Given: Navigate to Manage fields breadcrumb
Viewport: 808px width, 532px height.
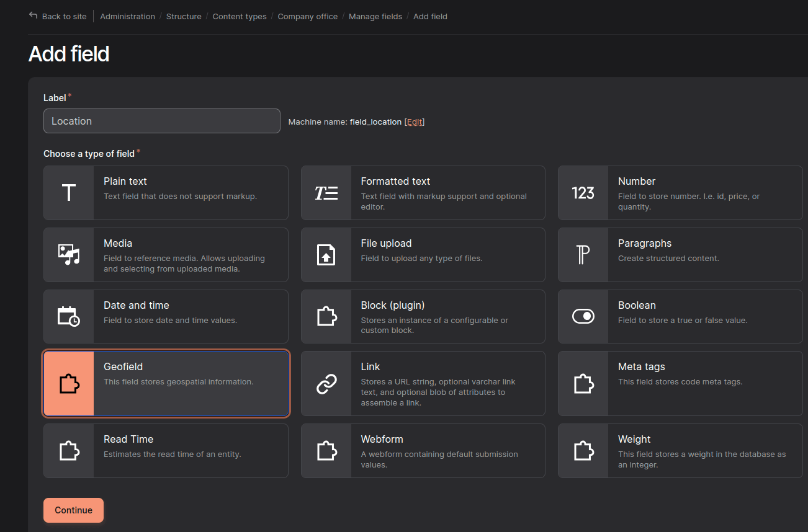Looking at the screenshot, I should (x=375, y=17).
